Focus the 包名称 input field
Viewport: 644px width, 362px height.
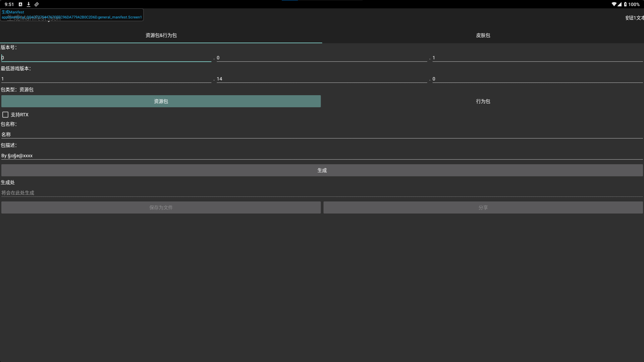(x=322, y=134)
